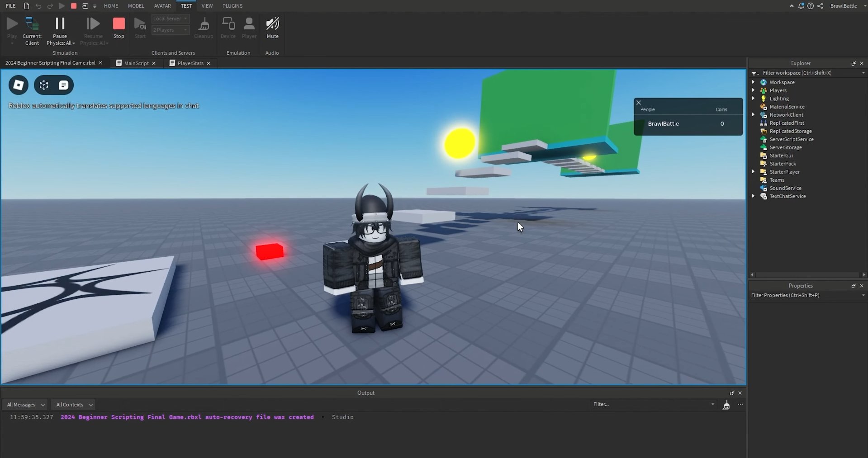The image size is (868, 458).
Task: Close the leaderboard with its X button
Action: pos(639,103)
